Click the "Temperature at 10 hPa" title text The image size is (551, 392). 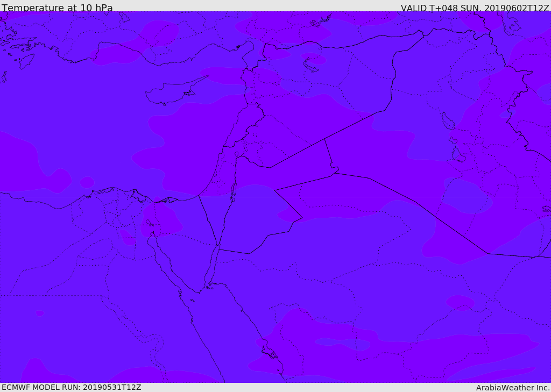click(57, 8)
